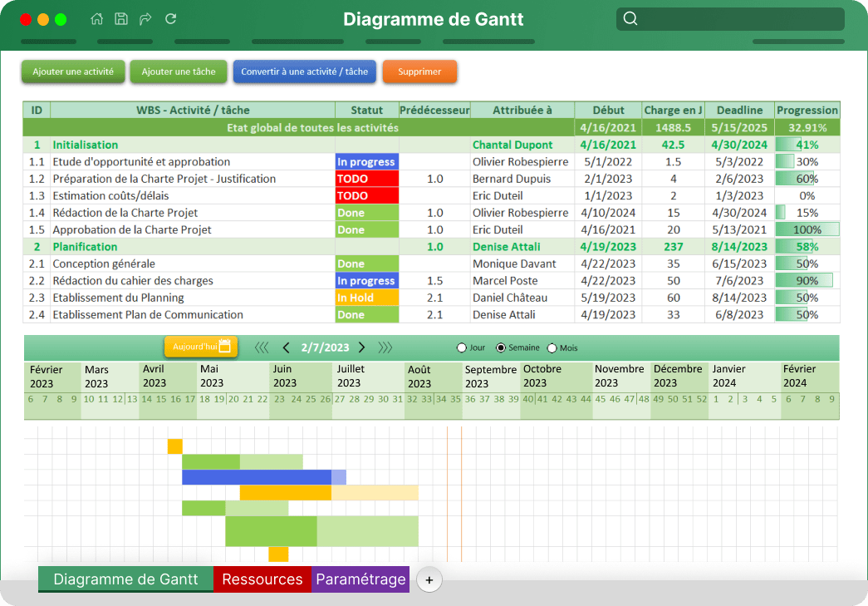Click the Prédécesseur column header
The height and width of the screenshot is (606, 868).
434,111
